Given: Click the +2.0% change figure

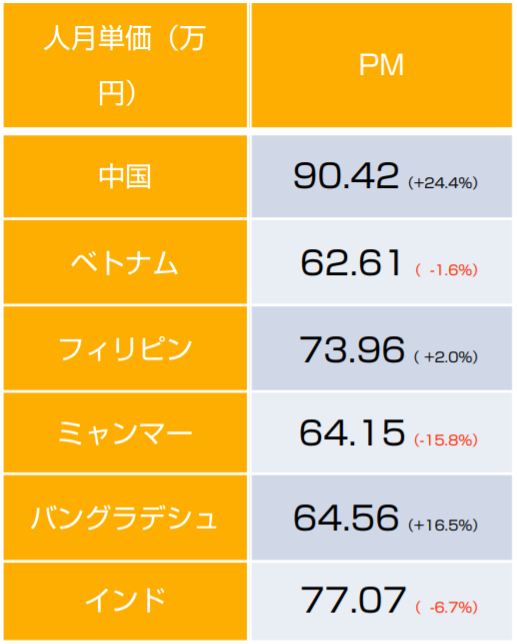Looking at the screenshot, I should 446,357.
